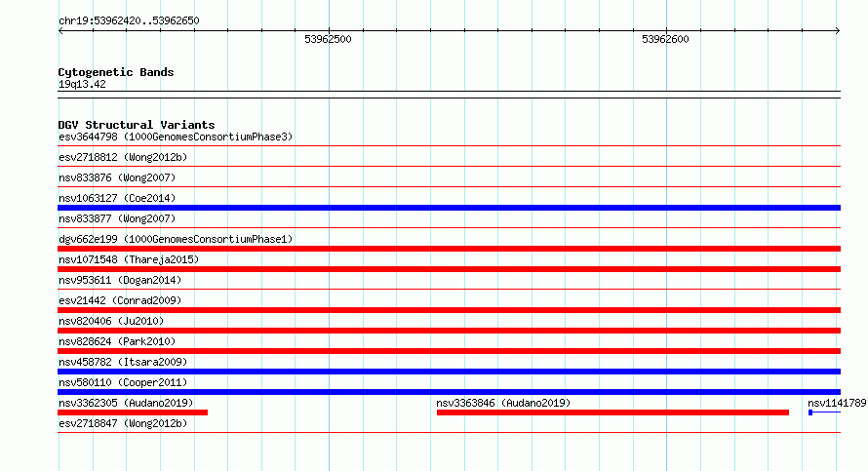This screenshot has width=868, height=471.
Task: Open variant nsv953611 (Dogan2014)
Action: click(120, 280)
